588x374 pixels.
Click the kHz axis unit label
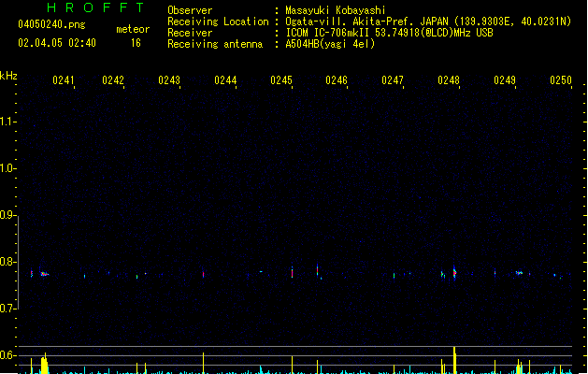(8, 76)
